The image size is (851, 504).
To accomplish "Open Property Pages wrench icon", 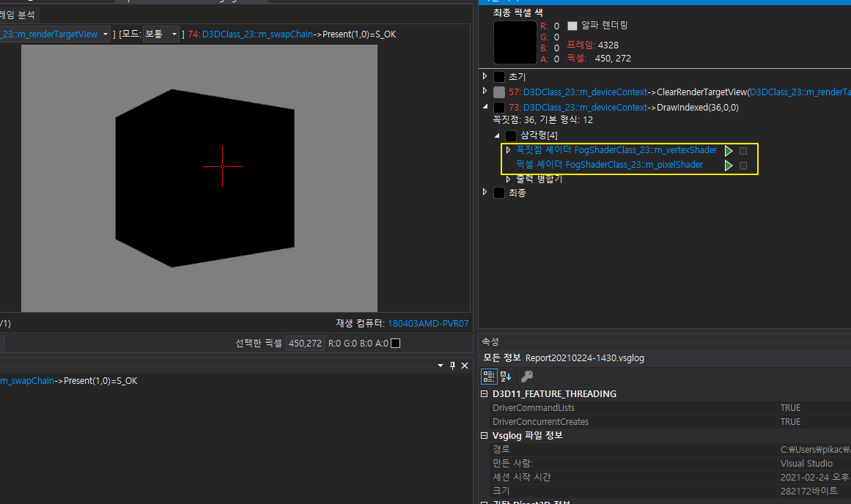I will coord(526,376).
